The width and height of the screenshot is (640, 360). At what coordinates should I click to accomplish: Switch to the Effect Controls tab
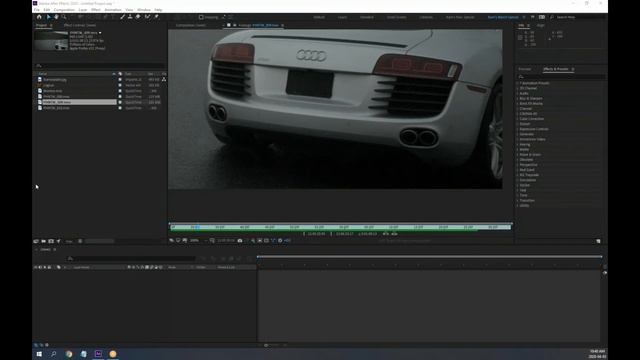click(80, 25)
